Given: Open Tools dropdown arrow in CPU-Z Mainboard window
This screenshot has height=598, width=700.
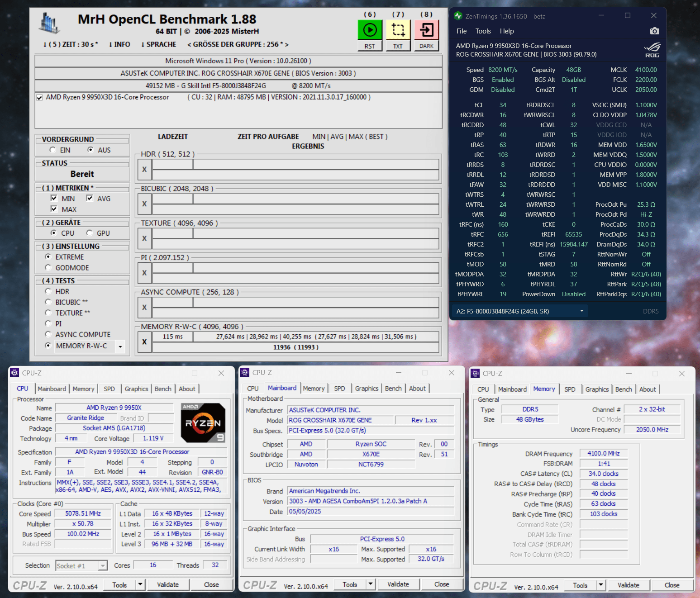Looking at the screenshot, I should pyautogui.click(x=371, y=584).
